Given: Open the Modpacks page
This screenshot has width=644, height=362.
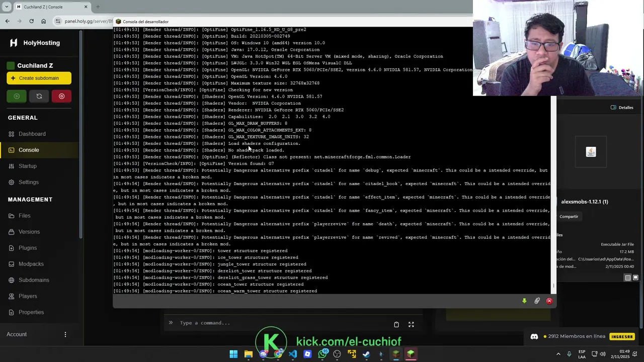Looking at the screenshot, I should pyautogui.click(x=31, y=264).
